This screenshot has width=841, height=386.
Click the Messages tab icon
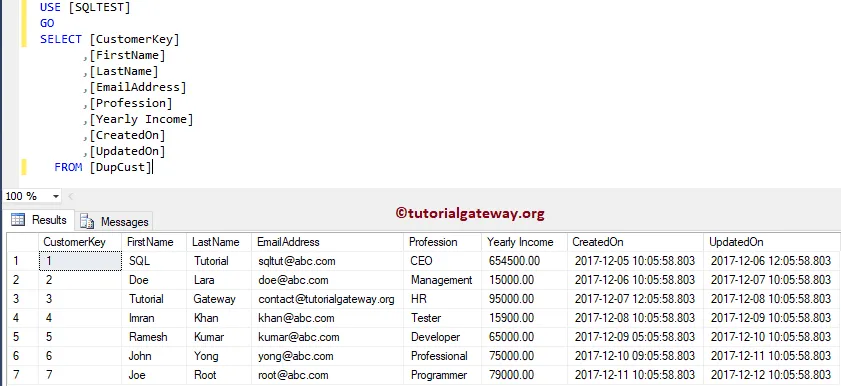86,221
